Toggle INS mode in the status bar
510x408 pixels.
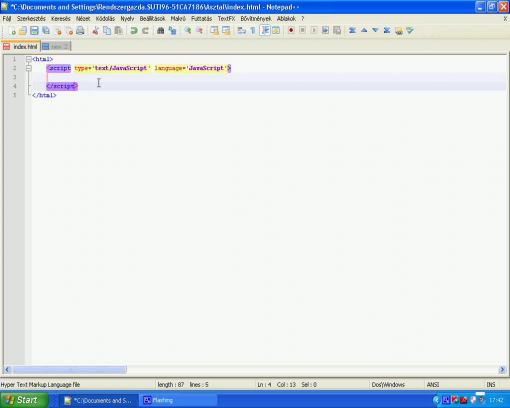pos(491,385)
